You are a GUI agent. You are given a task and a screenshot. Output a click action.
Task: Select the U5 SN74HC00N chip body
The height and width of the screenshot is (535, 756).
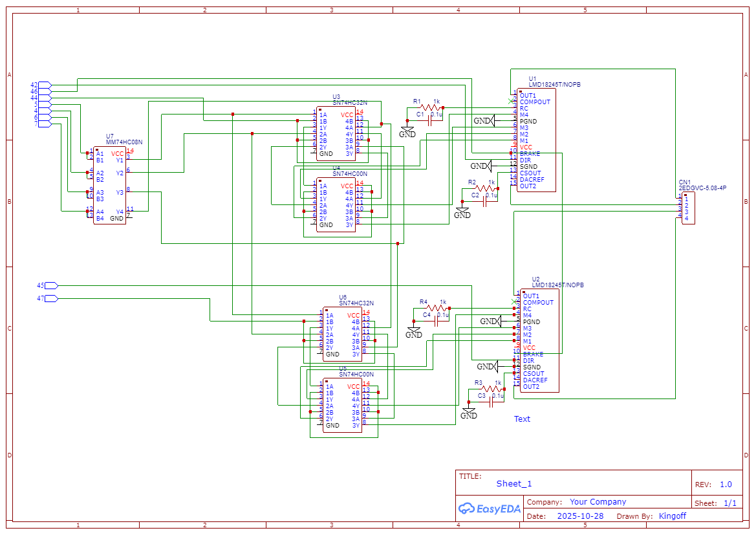click(342, 406)
